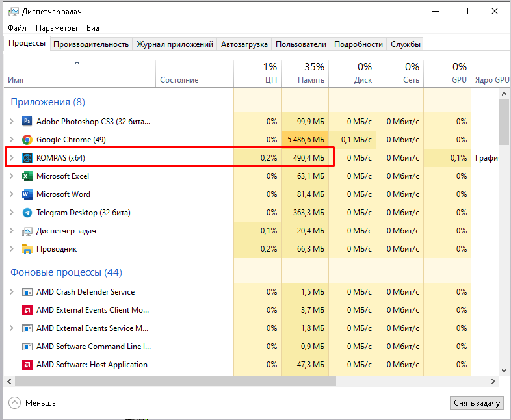The height and width of the screenshot is (420, 511).
Task: Open the Параметры menu
Action: point(57,28)
